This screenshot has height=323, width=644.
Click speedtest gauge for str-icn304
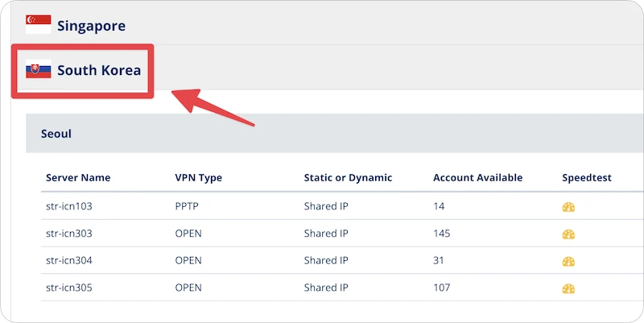click(x=568, y=261)
